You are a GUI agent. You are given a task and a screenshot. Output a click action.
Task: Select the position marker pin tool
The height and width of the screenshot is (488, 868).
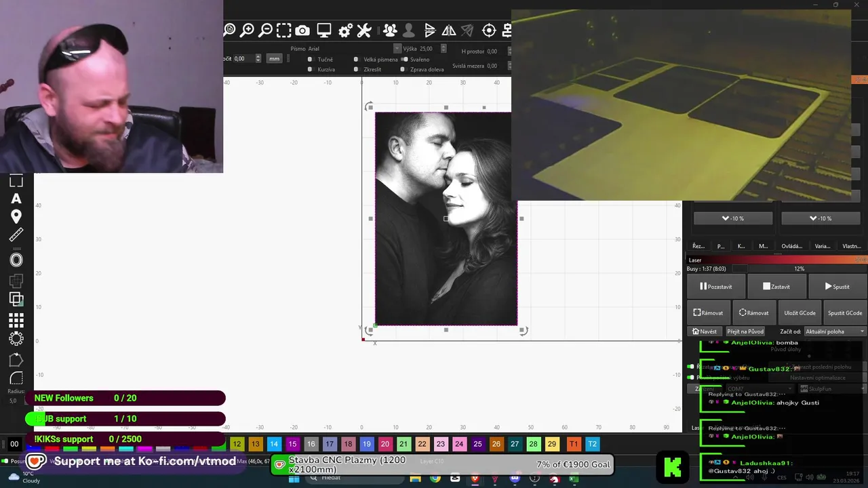click(16, 217)
